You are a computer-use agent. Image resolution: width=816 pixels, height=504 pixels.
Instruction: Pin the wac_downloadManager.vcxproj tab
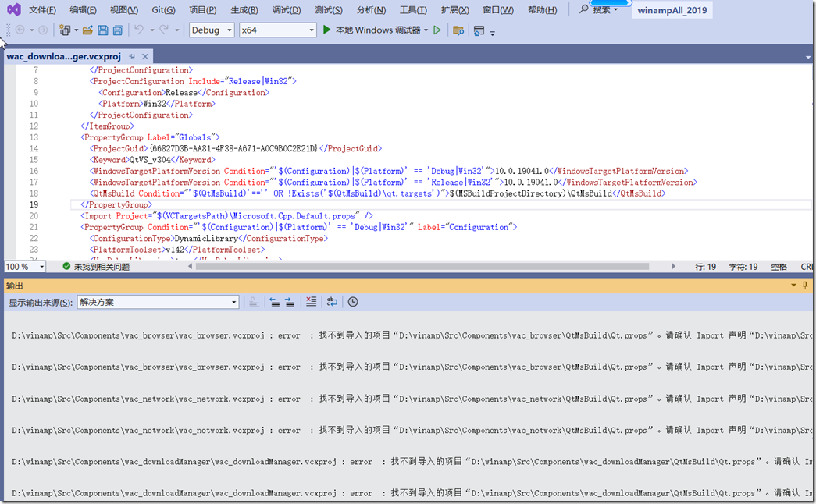point(132,56)
